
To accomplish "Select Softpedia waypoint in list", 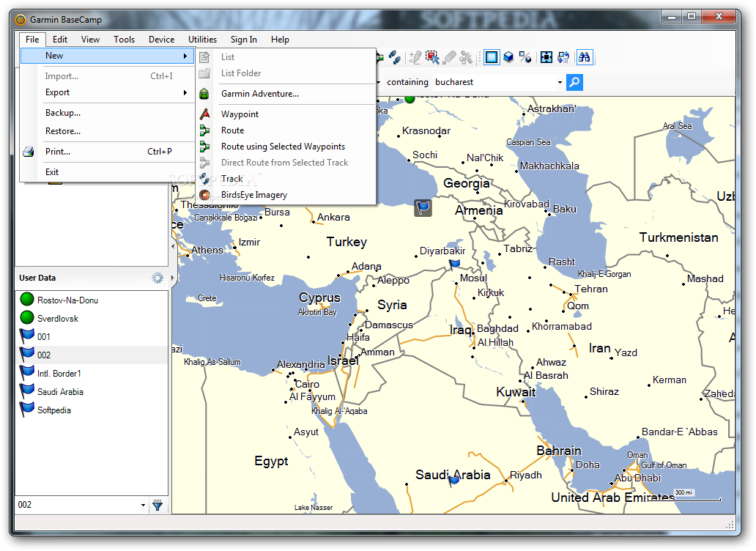I will [92, 410].
